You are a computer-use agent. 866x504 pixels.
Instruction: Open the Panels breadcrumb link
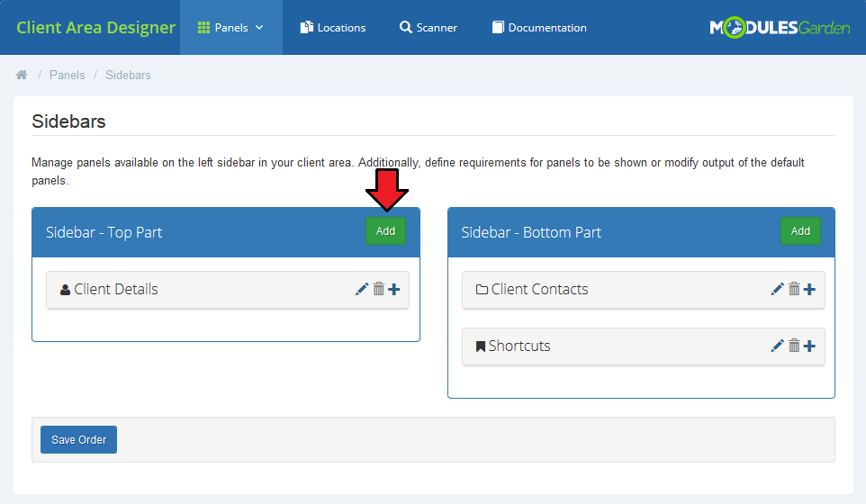pos(68,75)
